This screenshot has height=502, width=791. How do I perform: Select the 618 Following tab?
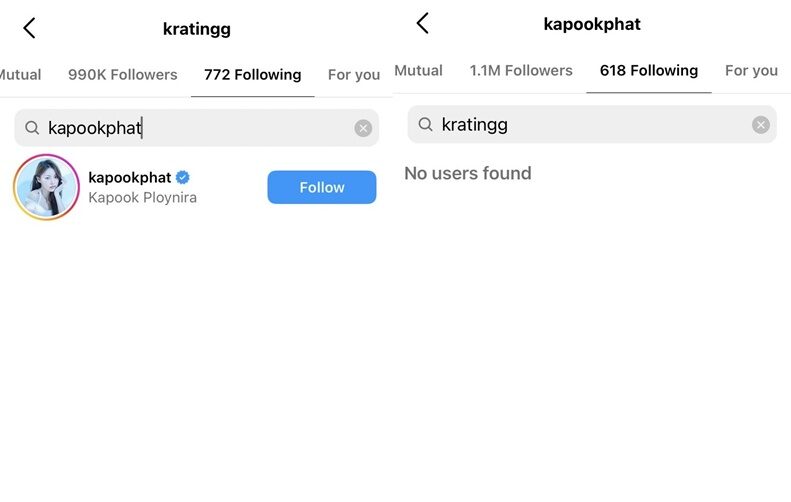648,70
